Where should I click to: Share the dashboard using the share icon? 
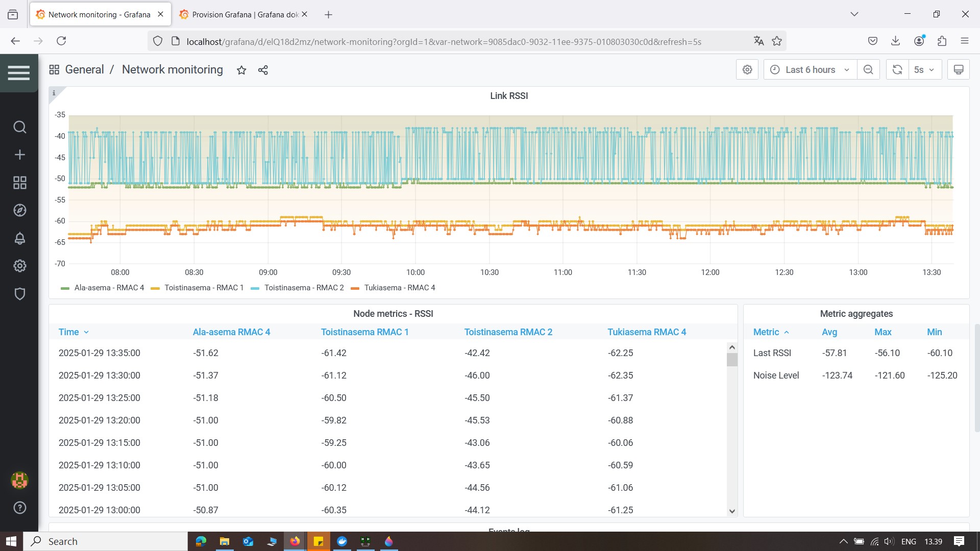[263, 70]
